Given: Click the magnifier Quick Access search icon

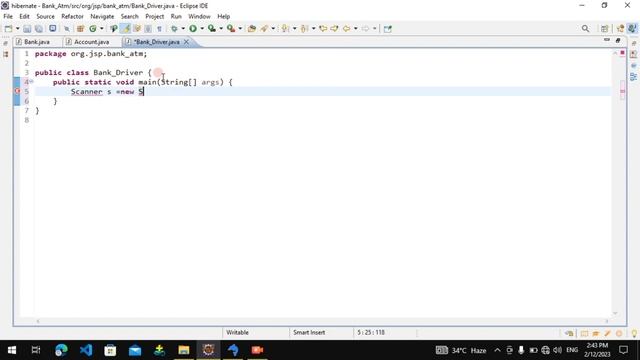Looking at the screenshot, I should pos(585,29).
